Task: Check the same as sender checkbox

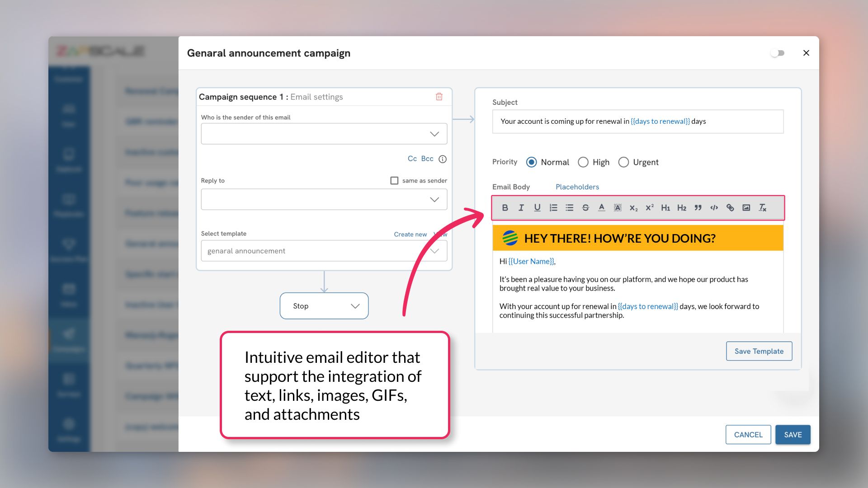Action: (x=393, y=180)
